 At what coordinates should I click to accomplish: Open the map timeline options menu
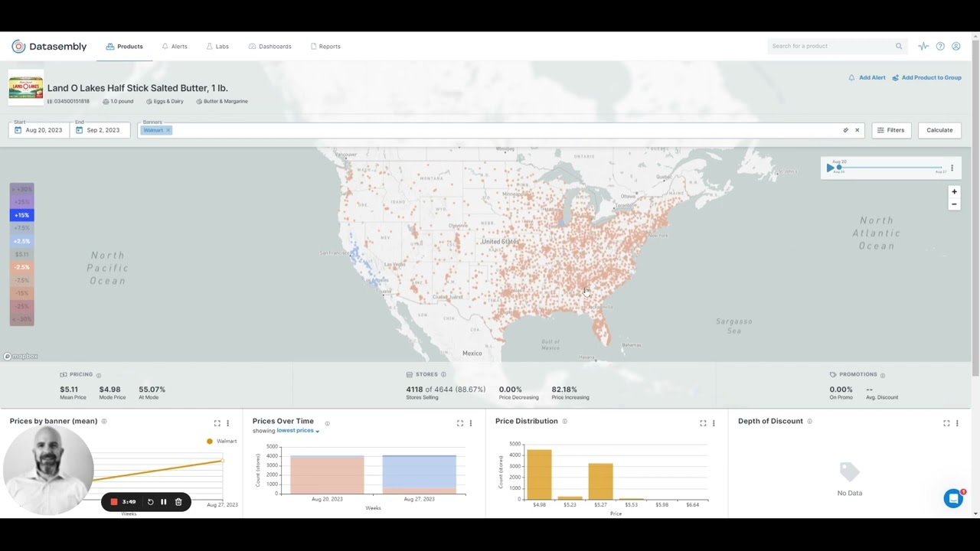click(x=952, y=168)
